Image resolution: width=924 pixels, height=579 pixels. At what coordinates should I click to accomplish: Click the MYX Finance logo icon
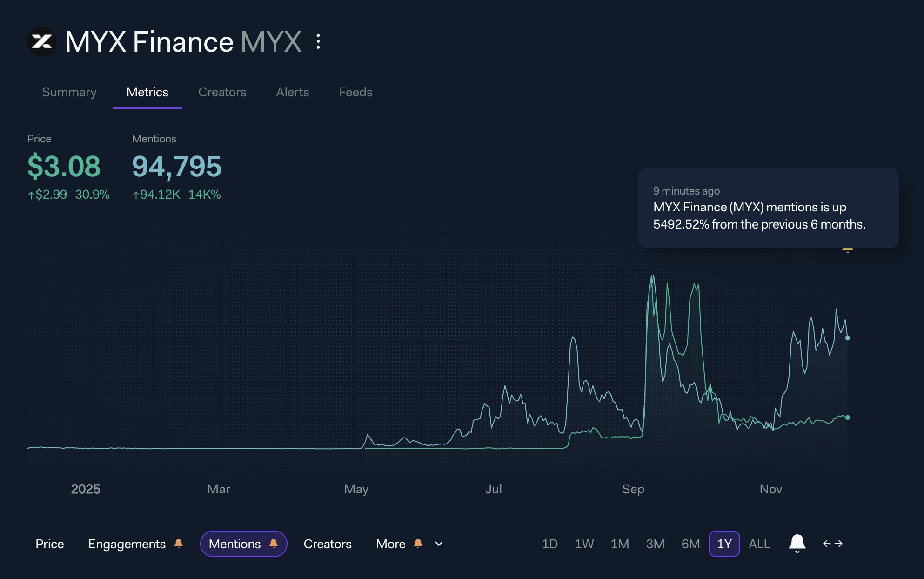coord(42,42)
